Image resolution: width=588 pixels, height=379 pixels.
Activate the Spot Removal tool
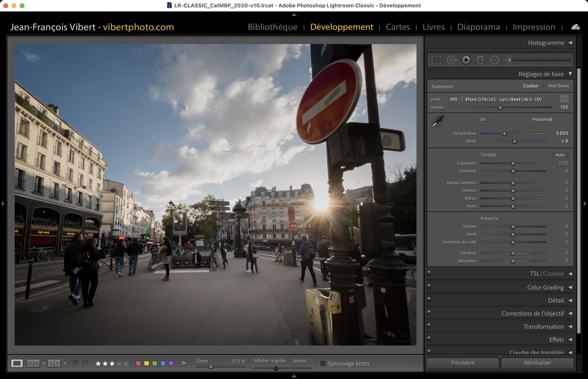point(451,60)
